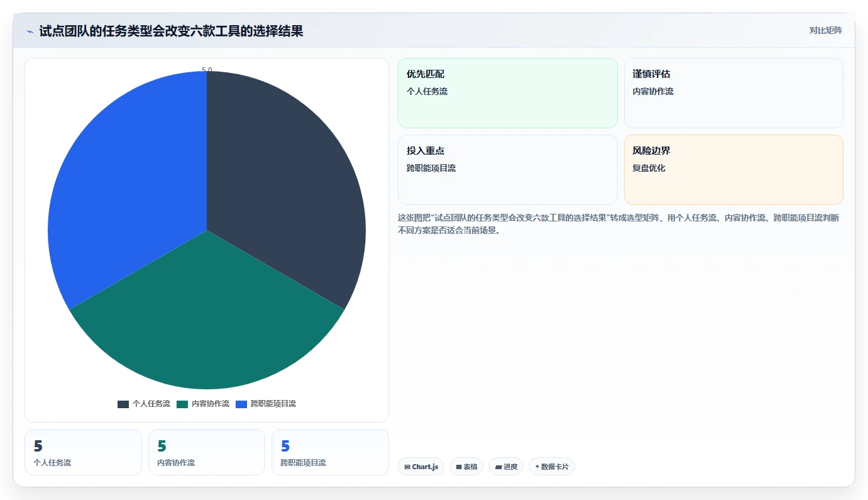
Task: Toggle 个人任务流 legend color box
Action: [x=123, y=404]
